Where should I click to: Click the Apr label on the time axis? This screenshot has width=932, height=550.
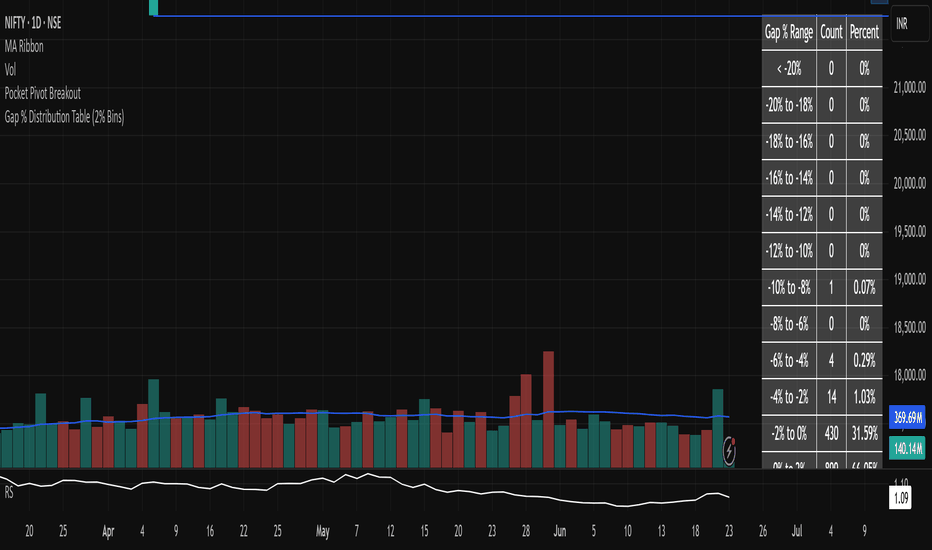point(108,531)
